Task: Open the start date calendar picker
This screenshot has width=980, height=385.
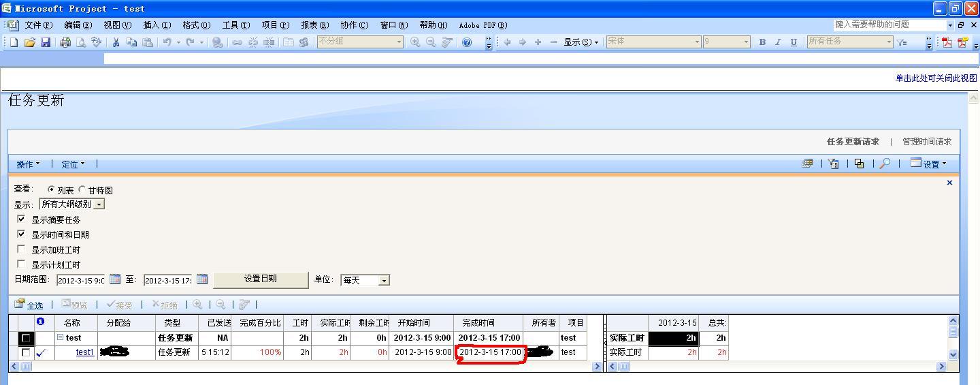Action: pyautogui.click(x=115, y=279)
